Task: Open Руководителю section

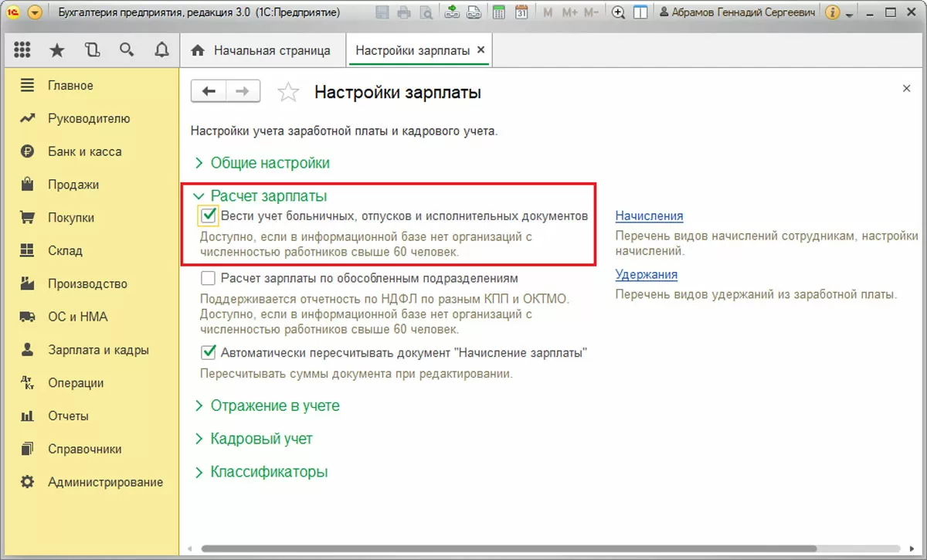Action: [89, 119]
